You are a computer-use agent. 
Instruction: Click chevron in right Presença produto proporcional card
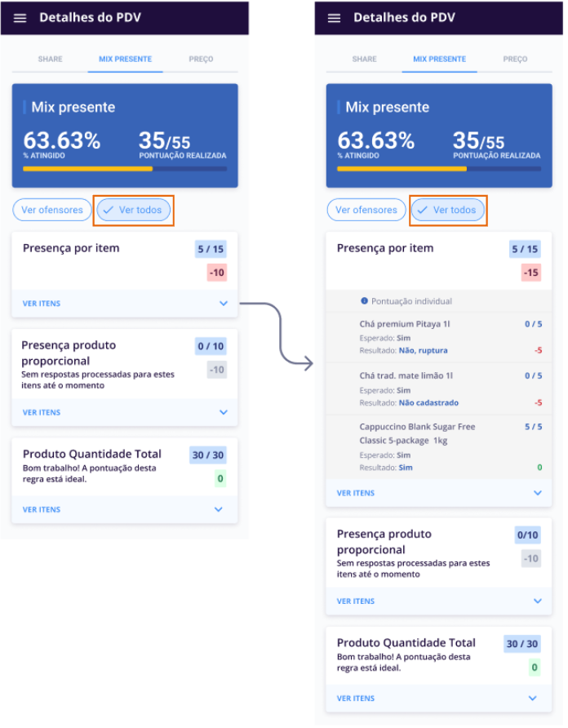tap(537, 601)
